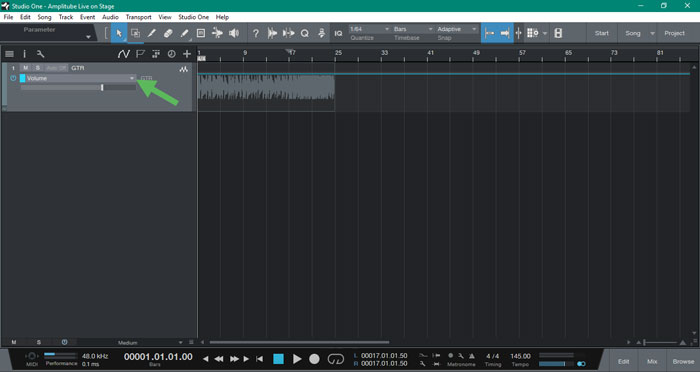
Task: Click the Record button
Action: pos(314,359)
